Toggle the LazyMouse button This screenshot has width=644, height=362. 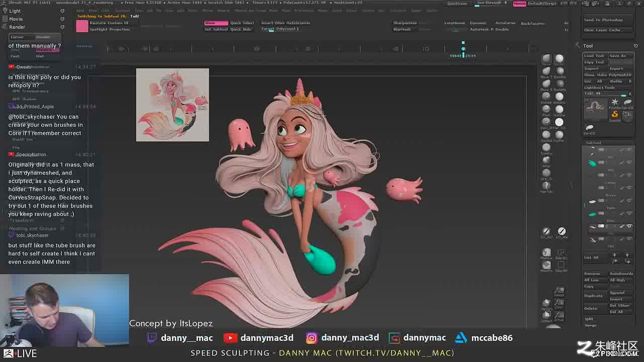pyautogui.click(x=455, y=23)
